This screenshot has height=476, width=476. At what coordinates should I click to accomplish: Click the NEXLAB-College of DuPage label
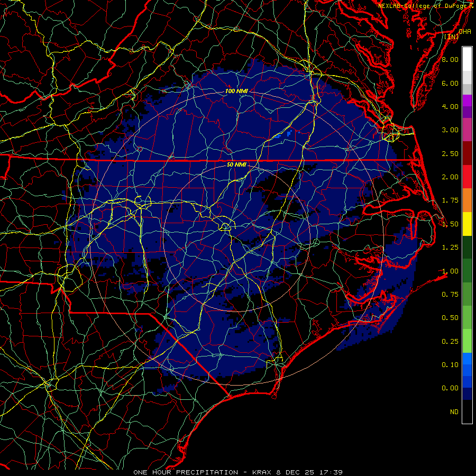point(426,6)
